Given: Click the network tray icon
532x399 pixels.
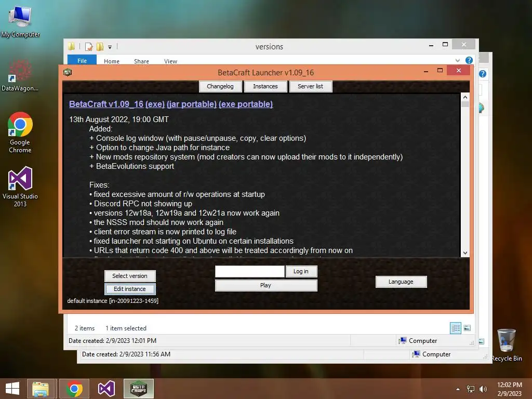Looking at the screenshot, I should [471, 389].
